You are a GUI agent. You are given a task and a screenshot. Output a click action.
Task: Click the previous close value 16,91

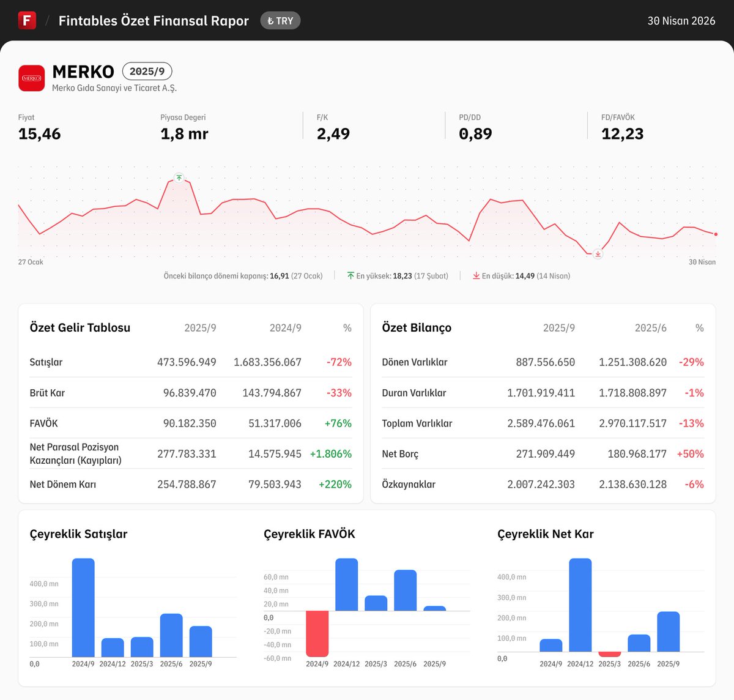click(x=280, y=276)
